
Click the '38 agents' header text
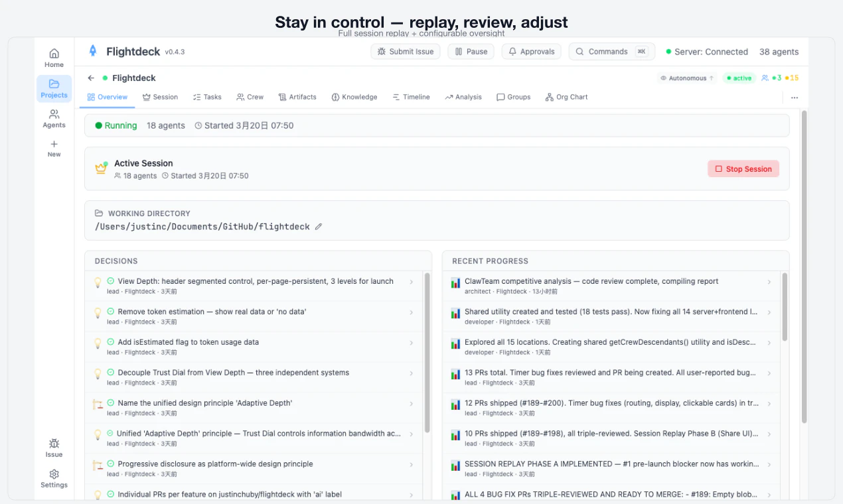point(779,52)
